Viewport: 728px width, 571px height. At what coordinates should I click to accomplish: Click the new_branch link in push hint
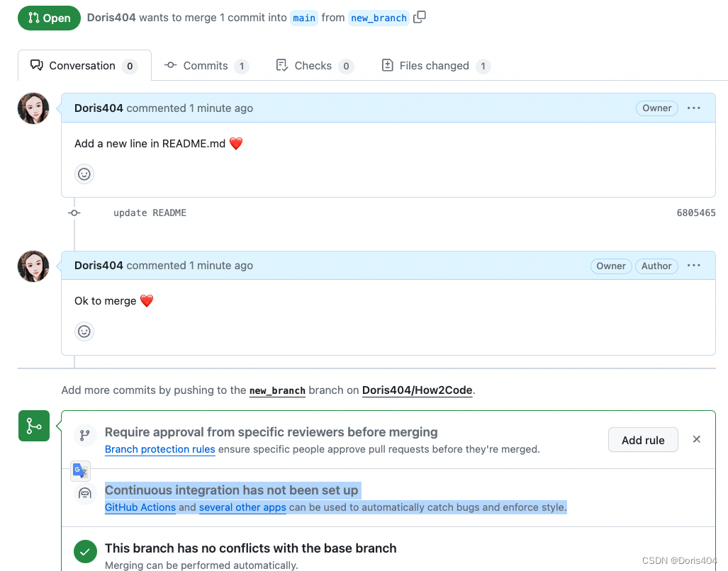[x=277, y=390]
